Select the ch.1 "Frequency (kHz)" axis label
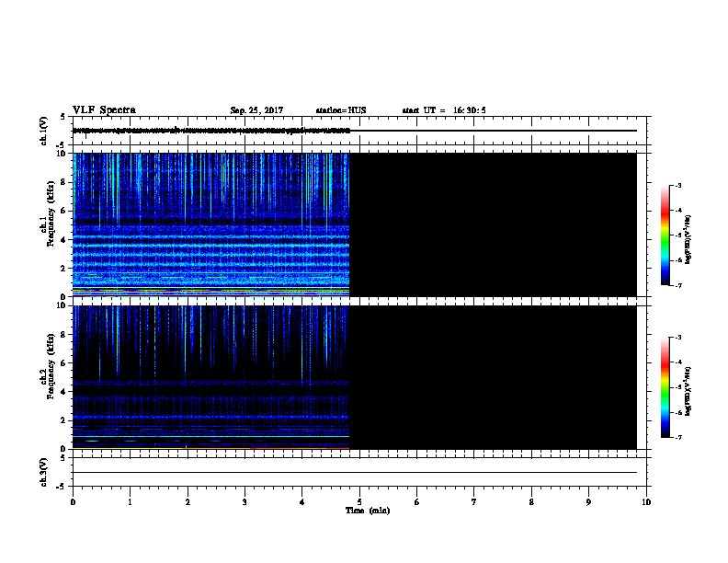Viewport: 728px width, 563px height. pos(51,213)
